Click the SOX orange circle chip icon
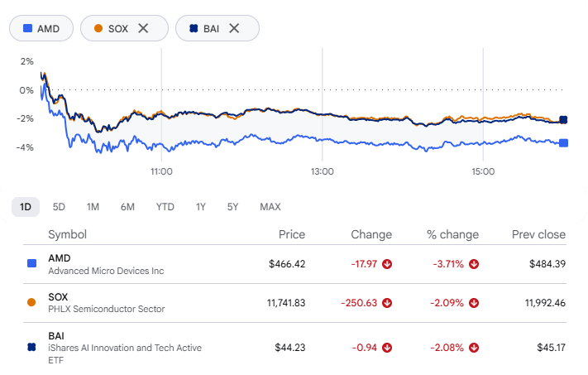Viewport: 588px width, 375px height. click(x=98, y=28)
